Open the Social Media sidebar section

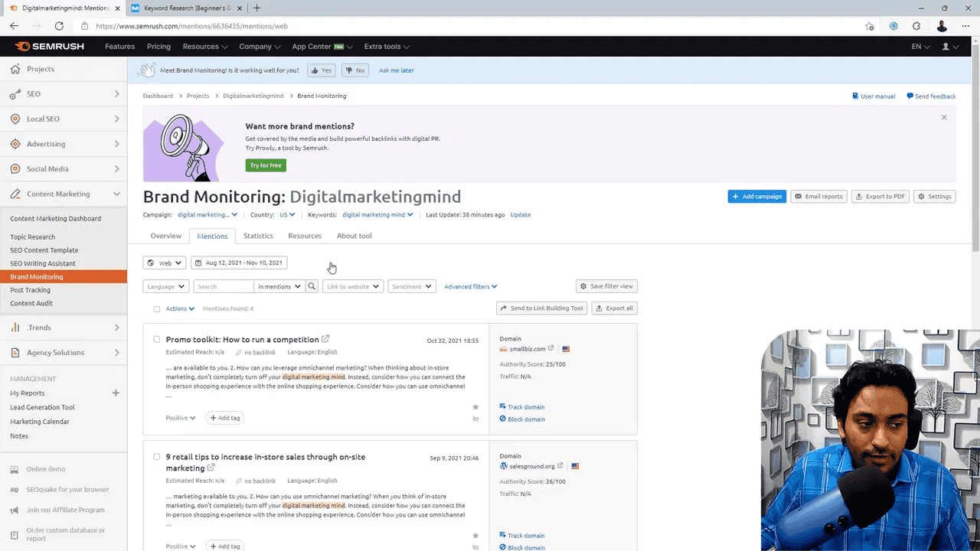[x=47, y=168]
